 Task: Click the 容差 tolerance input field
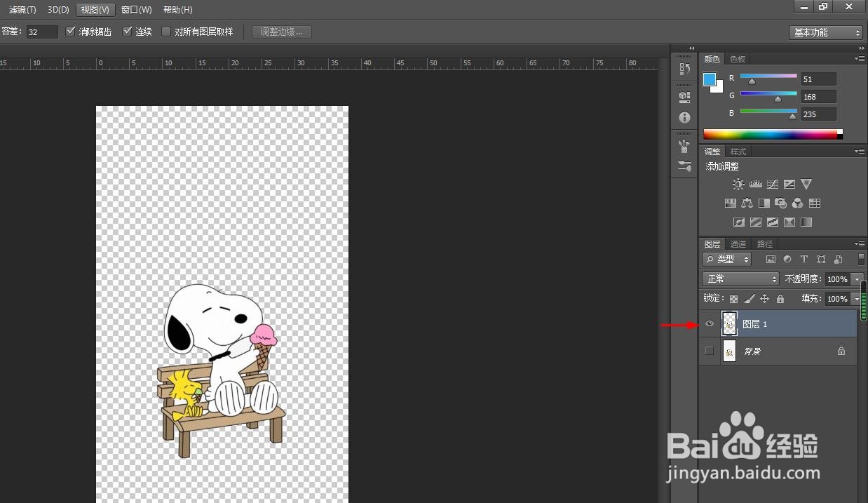(42, 32)
